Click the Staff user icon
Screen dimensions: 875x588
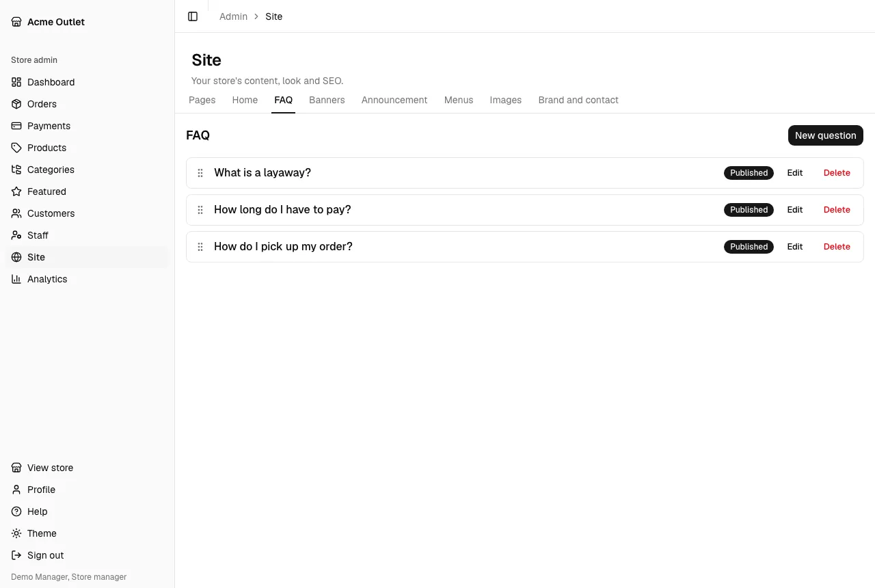(x=16, y=235)
